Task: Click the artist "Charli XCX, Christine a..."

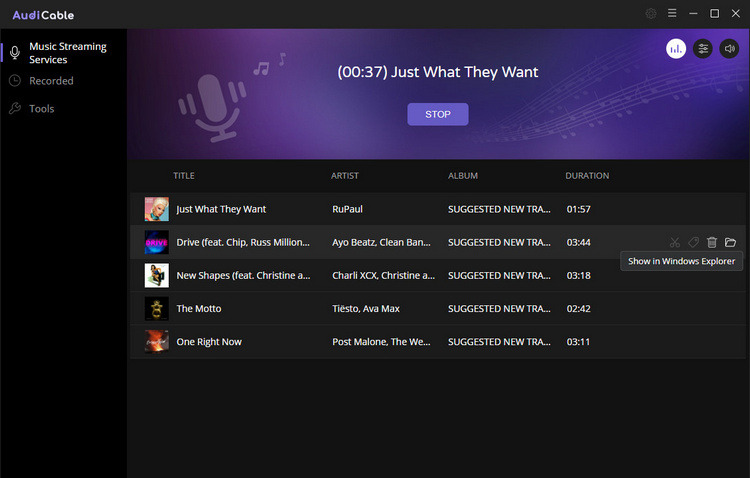Action: (x=384, y=276)
